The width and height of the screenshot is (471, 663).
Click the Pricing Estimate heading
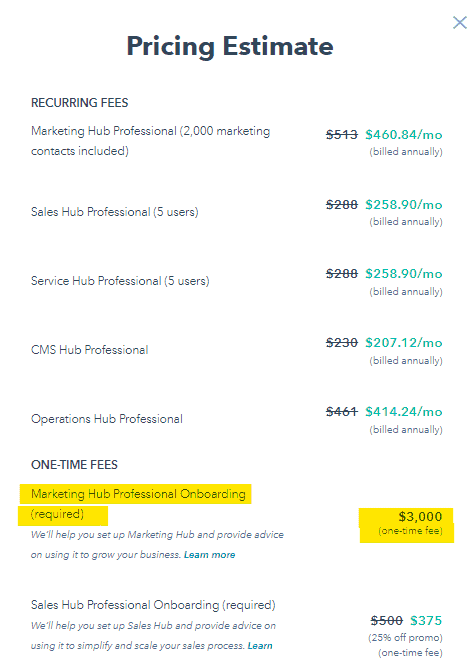230,46
